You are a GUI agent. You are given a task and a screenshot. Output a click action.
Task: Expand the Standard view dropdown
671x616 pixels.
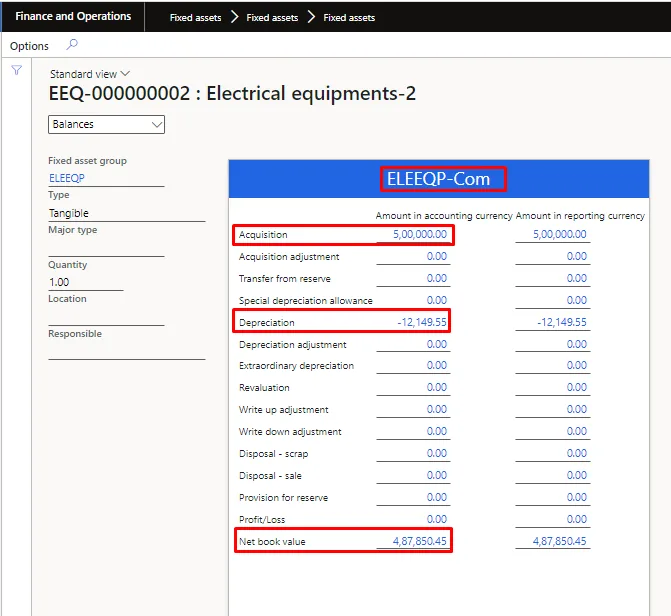point(90,74)
